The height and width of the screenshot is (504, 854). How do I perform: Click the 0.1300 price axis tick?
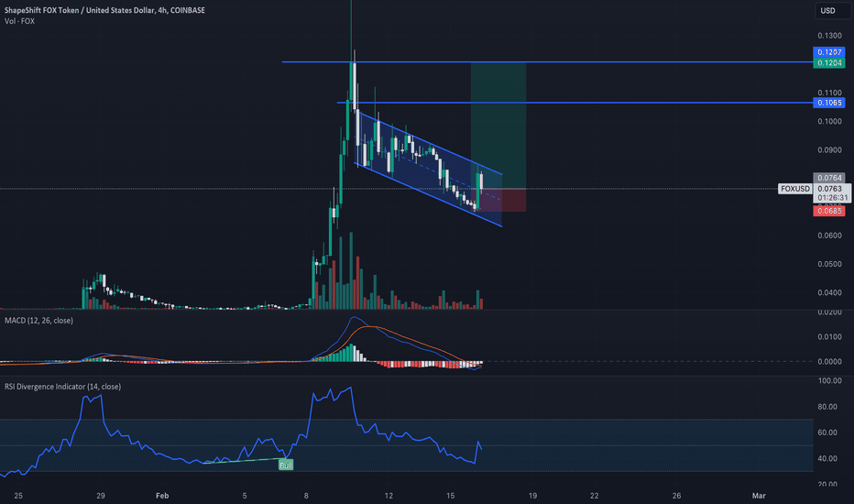(x=829, y=36)
